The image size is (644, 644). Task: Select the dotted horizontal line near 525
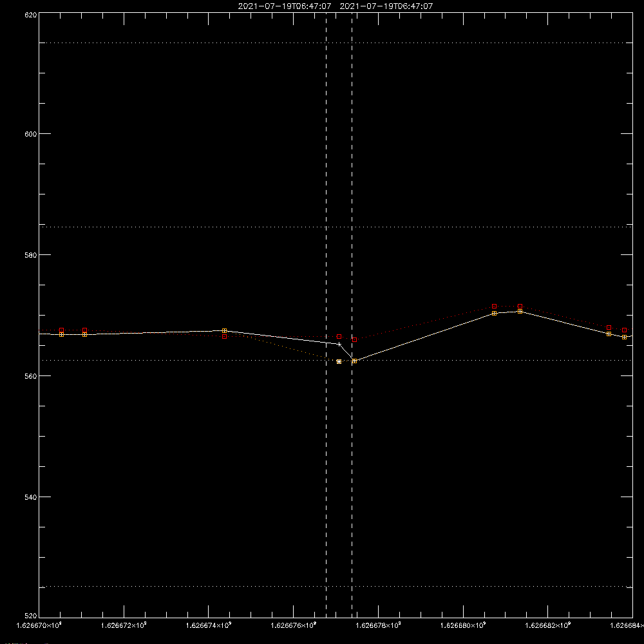(x=336, y=587)
